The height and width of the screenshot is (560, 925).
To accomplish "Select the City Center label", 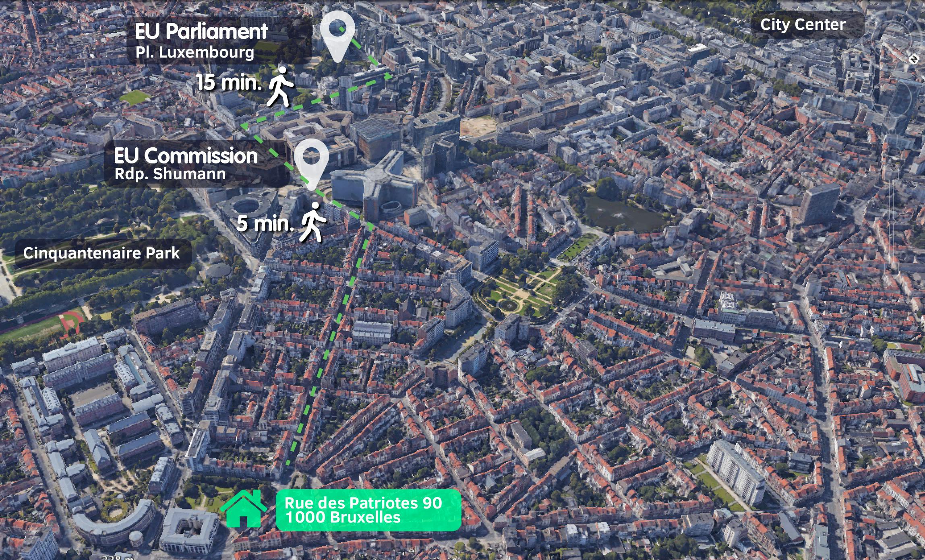I will (807, 25).
